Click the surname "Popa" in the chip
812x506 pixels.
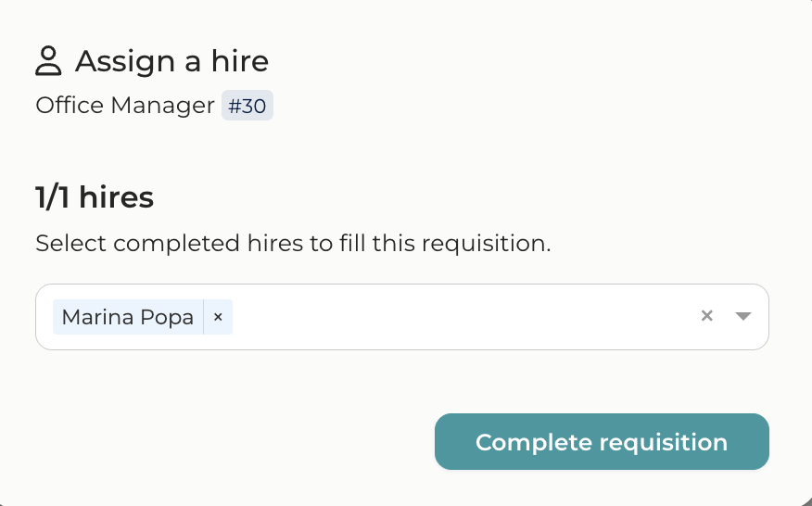(x=171, y=317)
